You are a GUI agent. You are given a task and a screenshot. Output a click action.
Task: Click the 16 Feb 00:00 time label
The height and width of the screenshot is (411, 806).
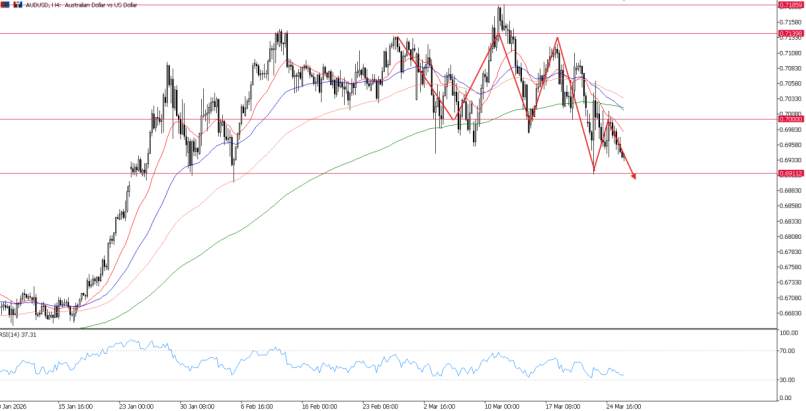click(320, 406)
